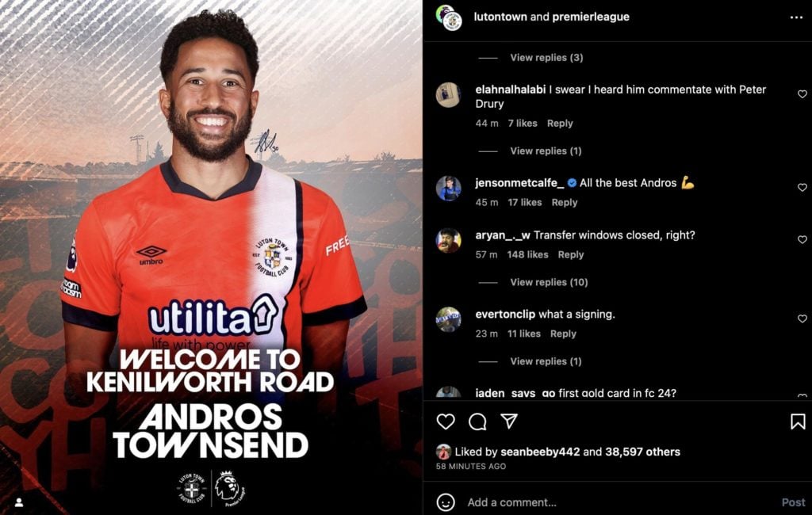The width and height of the screenshot is (812, 515).
Task: Share the post via the paper plane icon
Action: [509, 421]
